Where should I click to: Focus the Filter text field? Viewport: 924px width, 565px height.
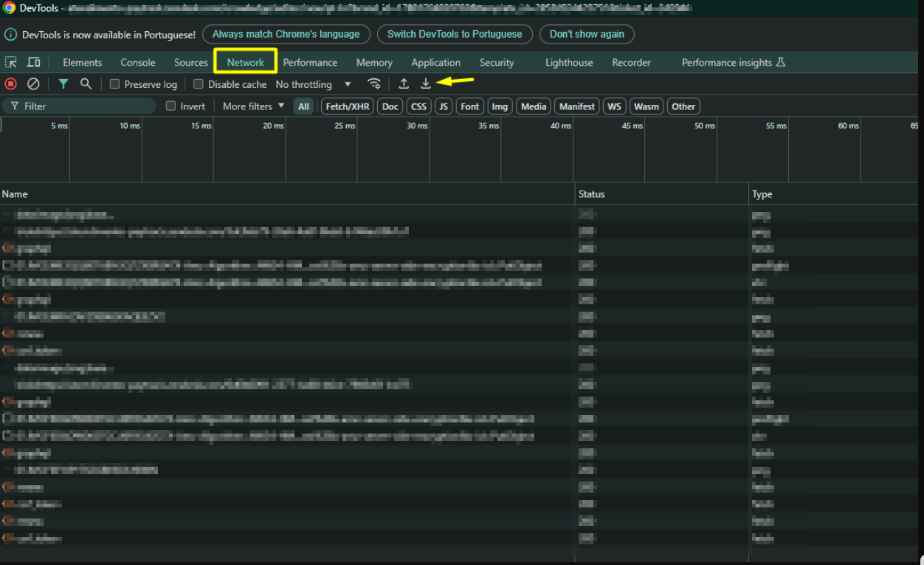click(79, 106)
